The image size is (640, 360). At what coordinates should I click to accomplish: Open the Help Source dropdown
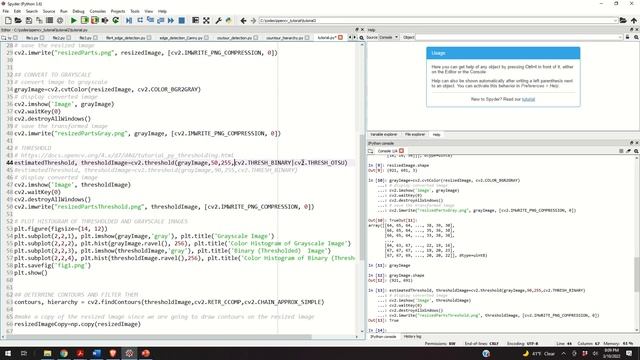pos(389,37)
